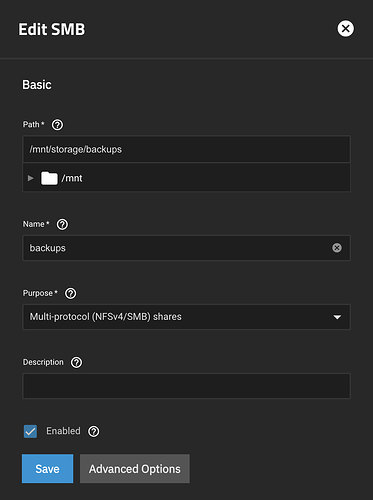The width and height of the screenshot is (373, 500).
Task: Focus the Path input field
Action: 186,149
